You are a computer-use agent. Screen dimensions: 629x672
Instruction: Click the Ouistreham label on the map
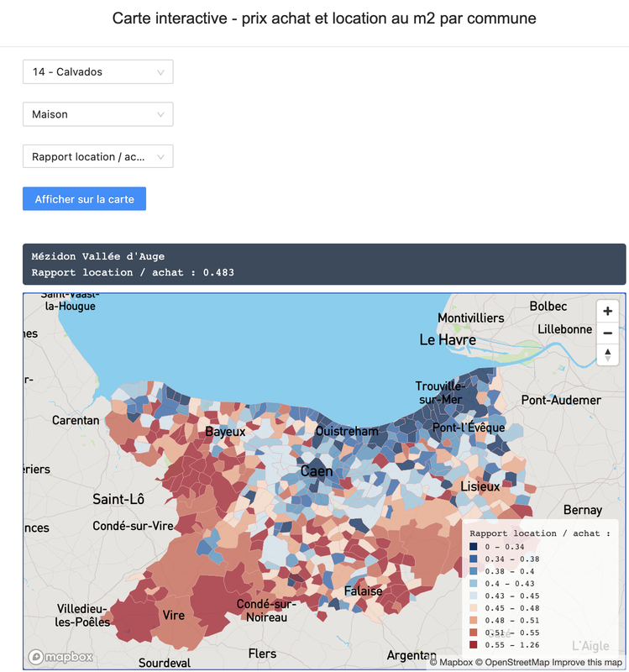coord(347,431)
